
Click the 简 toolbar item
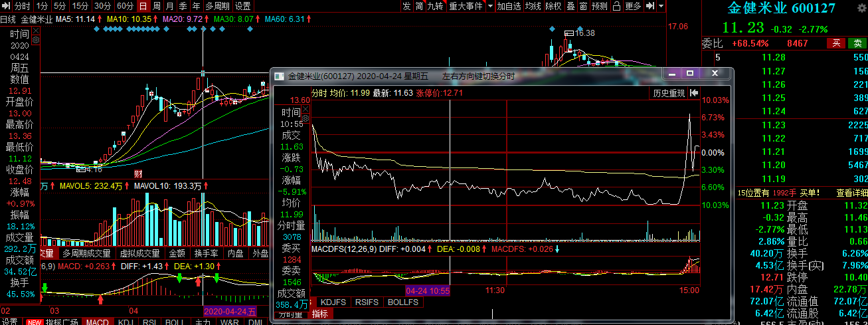(x=419, y=6)
